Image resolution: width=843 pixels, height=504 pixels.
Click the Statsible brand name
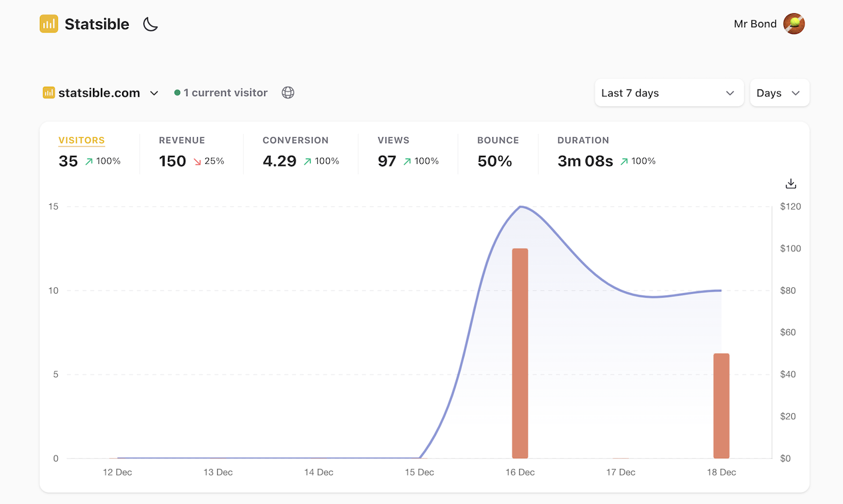(x=97, y=25)
